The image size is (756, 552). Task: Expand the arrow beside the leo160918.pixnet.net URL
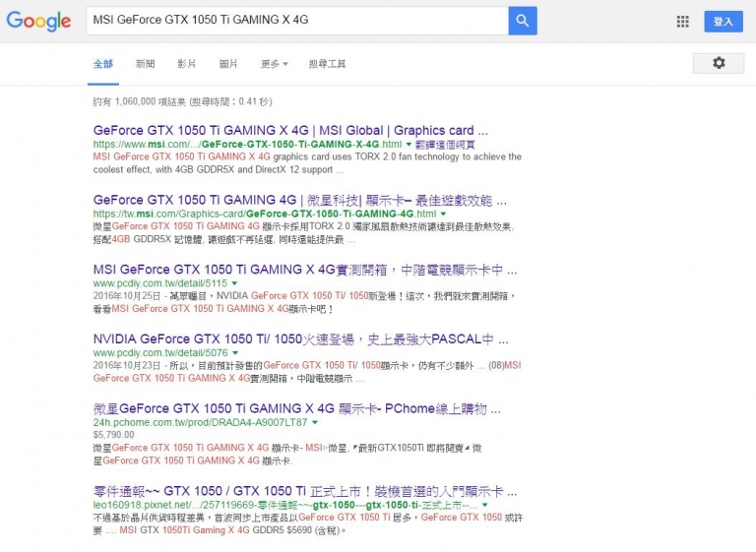484,505
